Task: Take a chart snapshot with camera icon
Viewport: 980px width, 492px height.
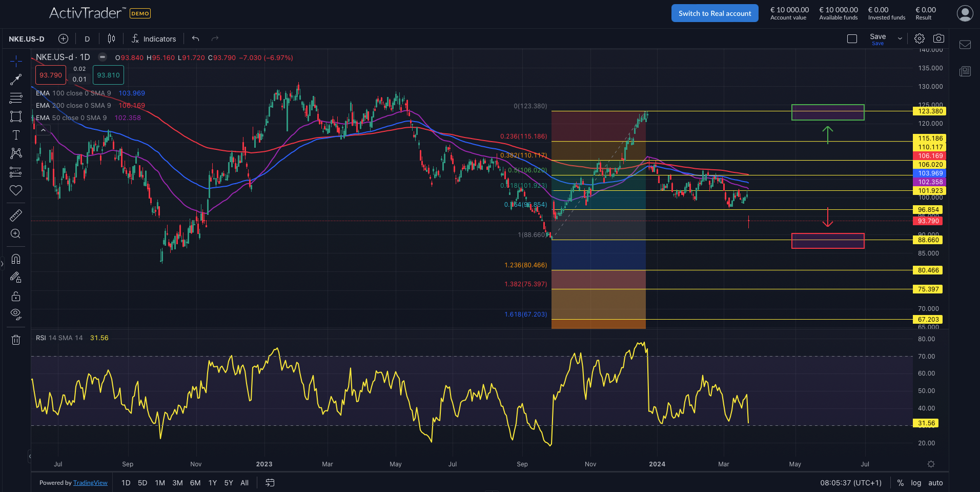Action: [938, 38]
